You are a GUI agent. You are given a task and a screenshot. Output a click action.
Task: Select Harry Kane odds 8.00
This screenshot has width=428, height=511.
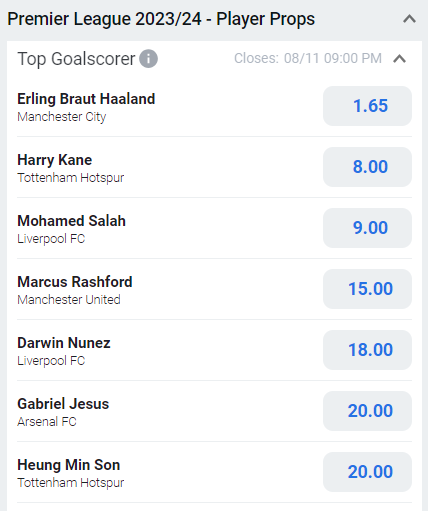coord(367,167)
